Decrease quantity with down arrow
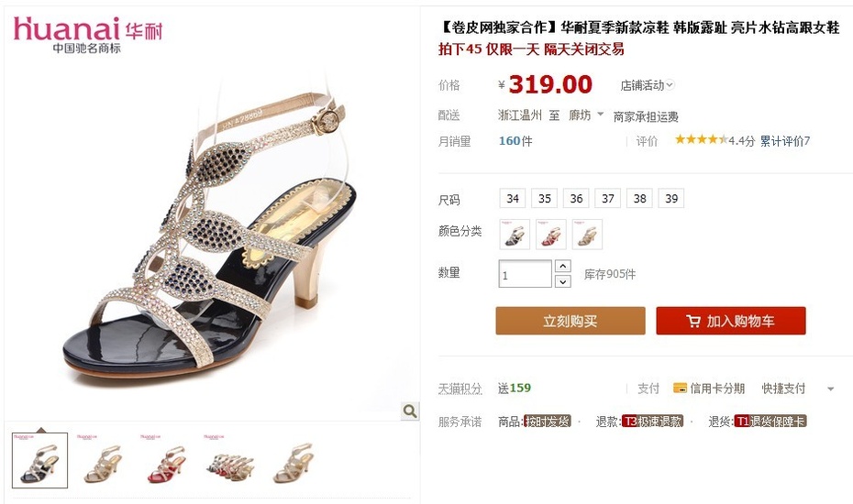This screenshot has width=853, height=504. tap(562, 281)
